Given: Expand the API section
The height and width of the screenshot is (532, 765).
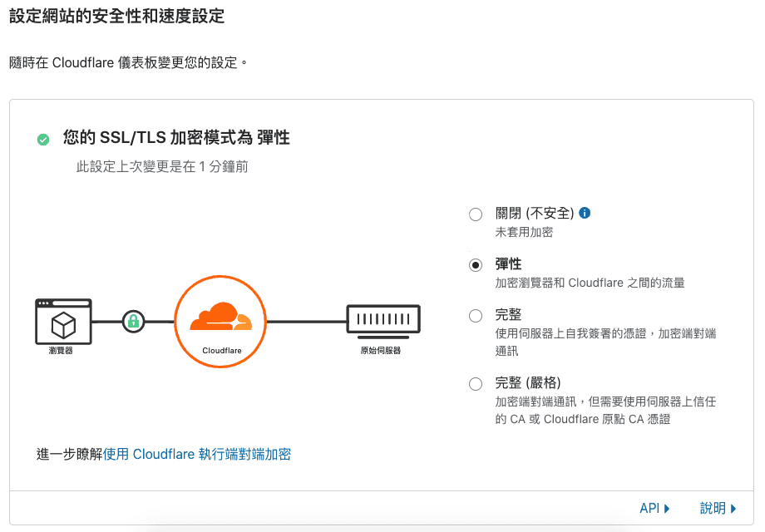Looking at the screenshot, I should [654, 509].
